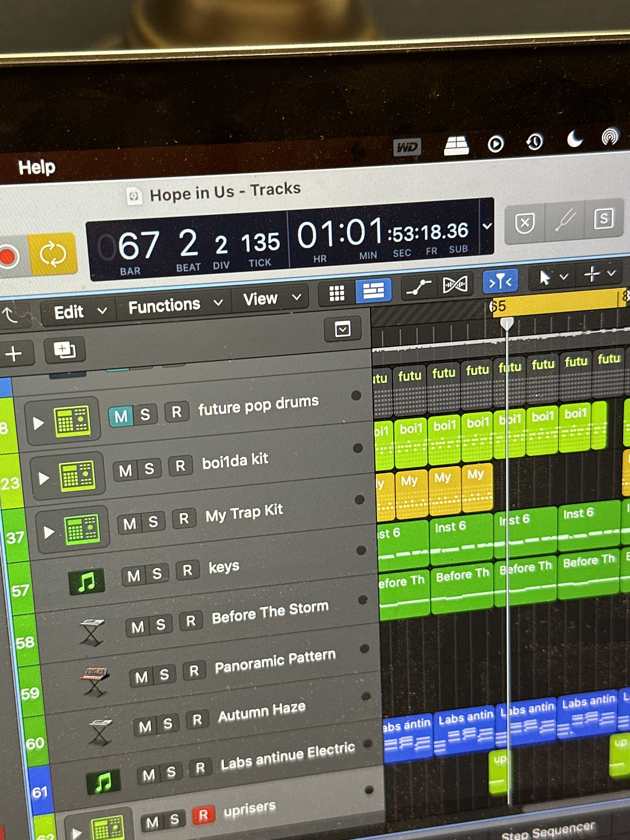Open the Western Digital WD menu bar icon
630x840 pixels.
(x=407, y=147)
